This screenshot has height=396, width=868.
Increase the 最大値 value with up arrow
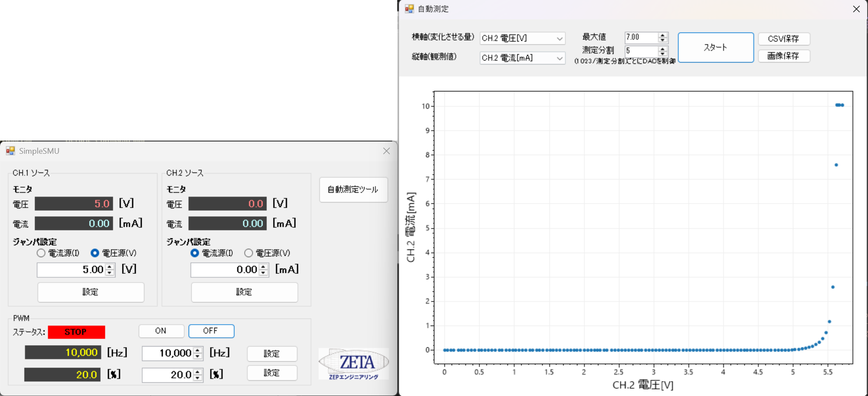(663, 35)
